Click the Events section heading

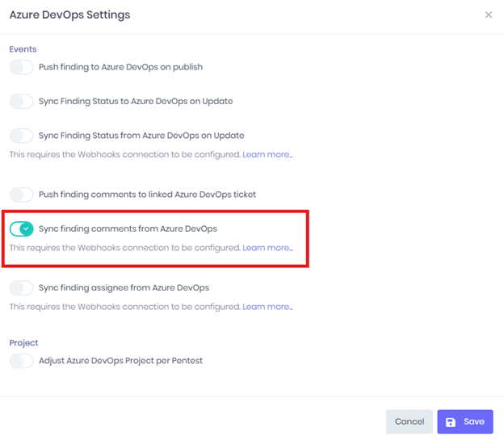(23, 49)
